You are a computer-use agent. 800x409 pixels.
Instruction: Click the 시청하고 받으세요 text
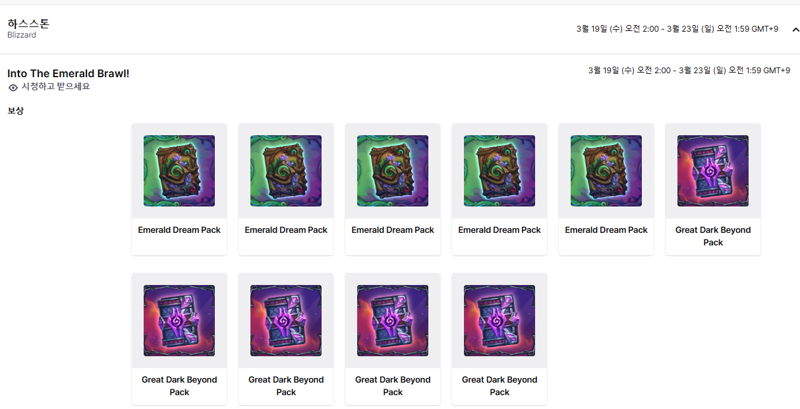(x=56, y=87)
